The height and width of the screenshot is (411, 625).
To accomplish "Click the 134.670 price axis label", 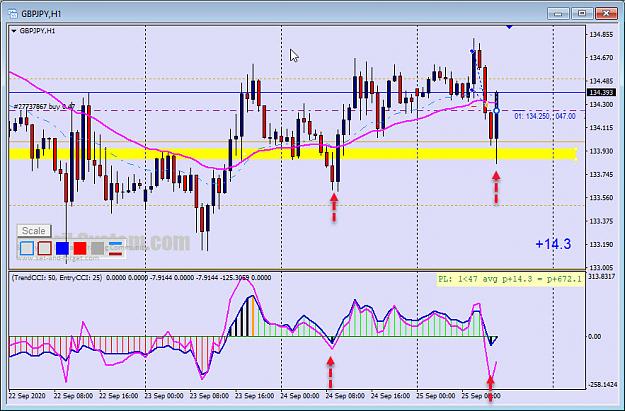I will [x=601, y=58].
